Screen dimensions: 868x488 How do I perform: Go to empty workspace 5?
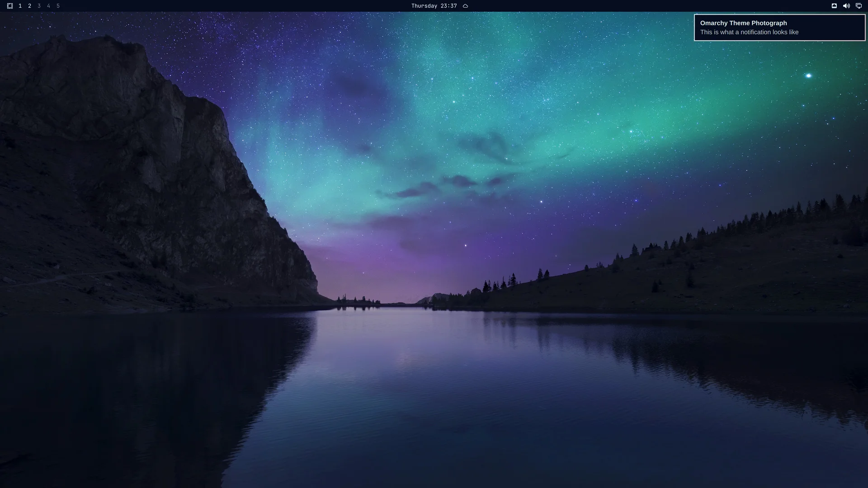point(58,6)
